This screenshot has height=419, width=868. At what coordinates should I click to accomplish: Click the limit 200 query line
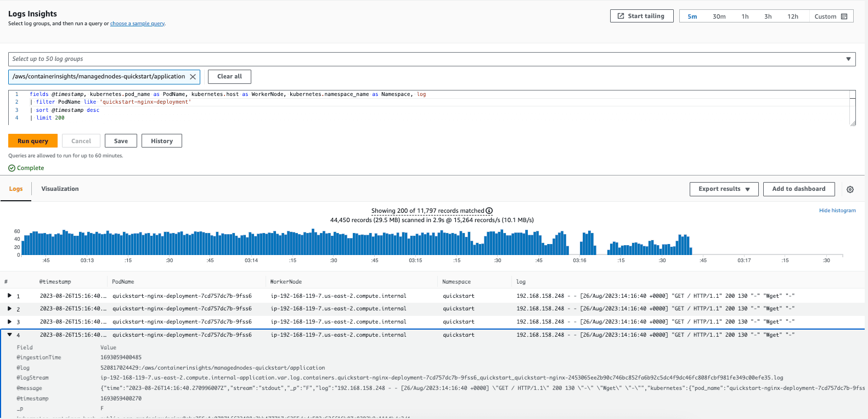(x=47, y=118)
